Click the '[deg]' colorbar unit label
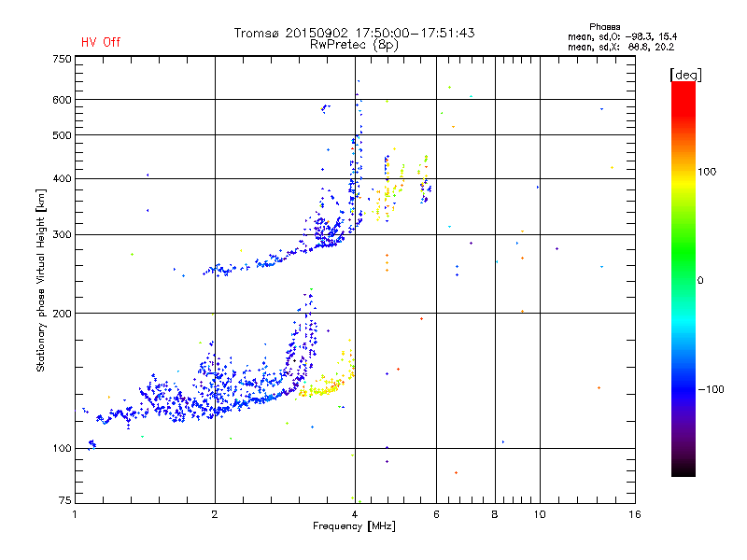The image size is (747, 560). [x=685, y=75]
